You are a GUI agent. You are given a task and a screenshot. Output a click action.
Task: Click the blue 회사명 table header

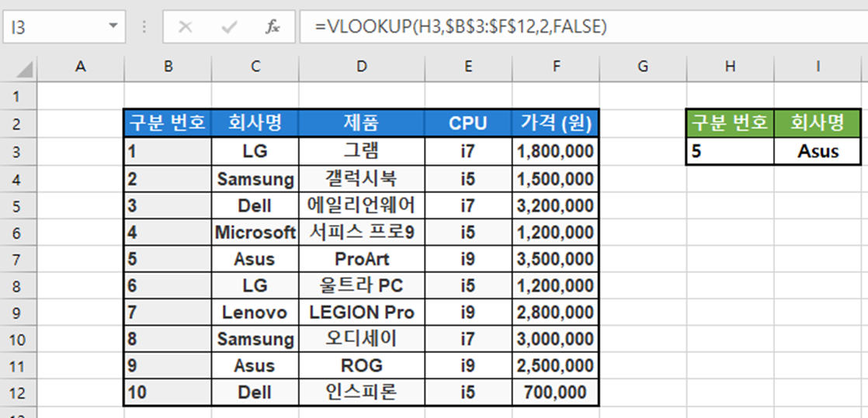(255, 123)
